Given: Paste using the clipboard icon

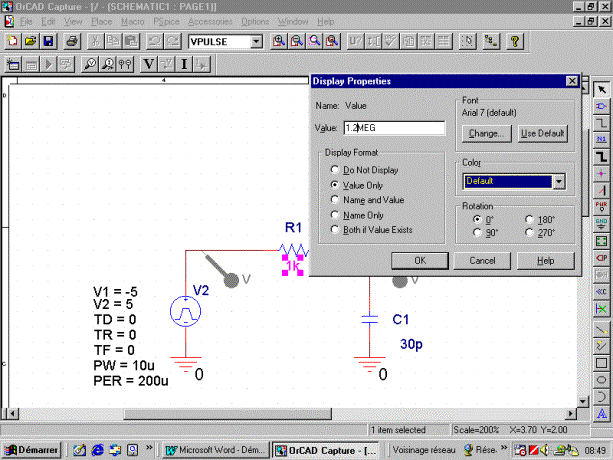Looking at the screenshot, I should tap(131, 41).
